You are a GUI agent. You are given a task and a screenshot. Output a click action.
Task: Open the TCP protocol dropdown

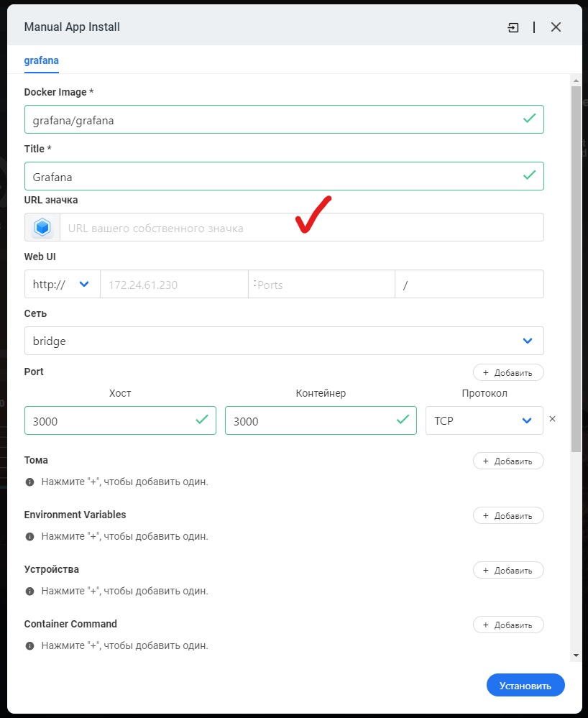(484, 421)
